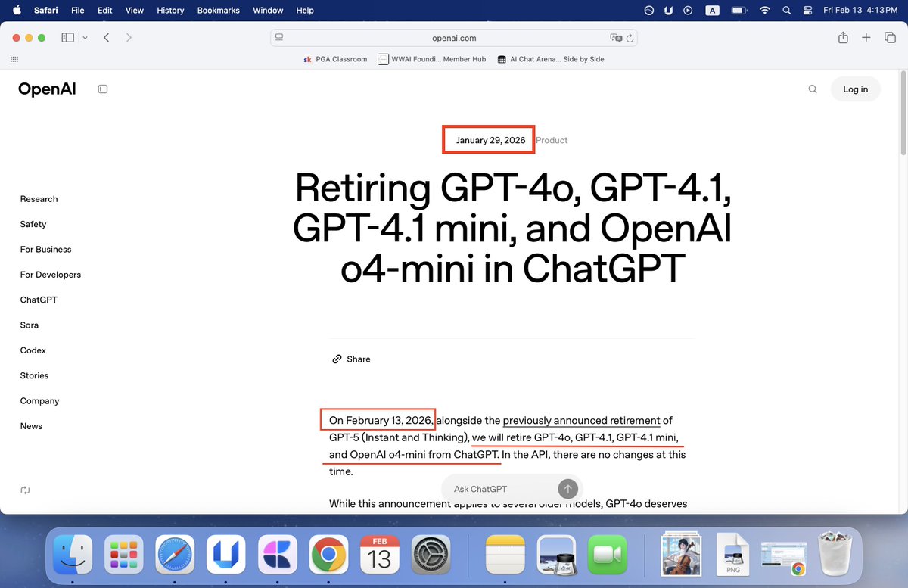Open Codex in the sidebar

33,350
